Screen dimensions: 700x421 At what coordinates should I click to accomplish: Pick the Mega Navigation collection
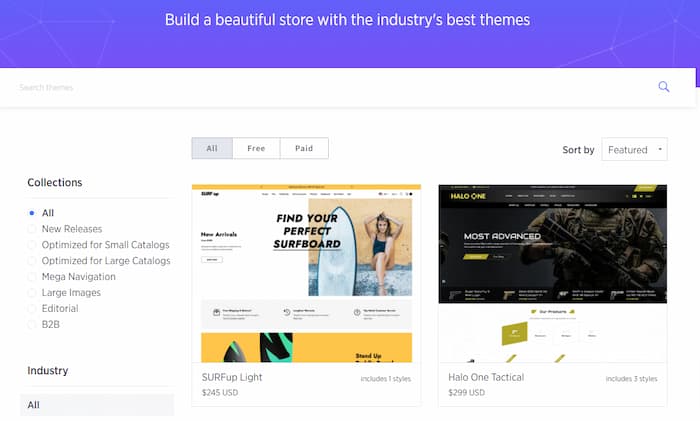(32, 277)
